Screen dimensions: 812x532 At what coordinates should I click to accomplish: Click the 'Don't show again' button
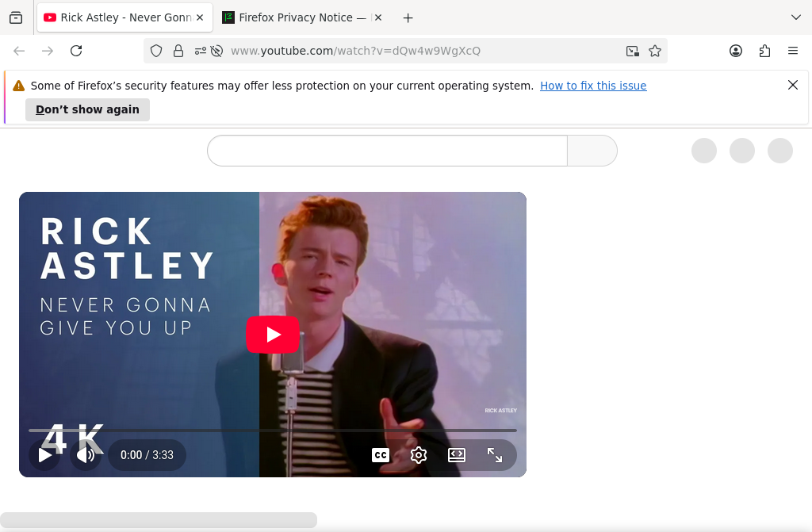coord(87,110)
